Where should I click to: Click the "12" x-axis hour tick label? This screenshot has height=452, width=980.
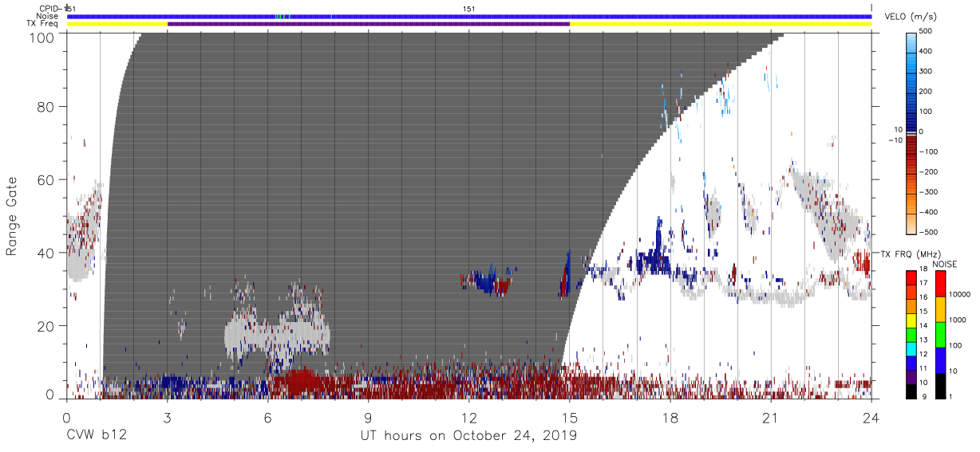tap(469, 418)
